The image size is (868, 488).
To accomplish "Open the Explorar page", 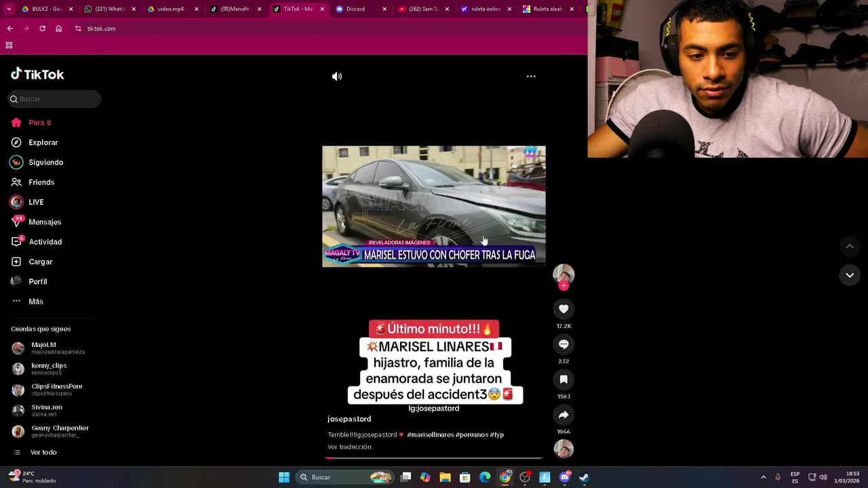I will 35,142.
